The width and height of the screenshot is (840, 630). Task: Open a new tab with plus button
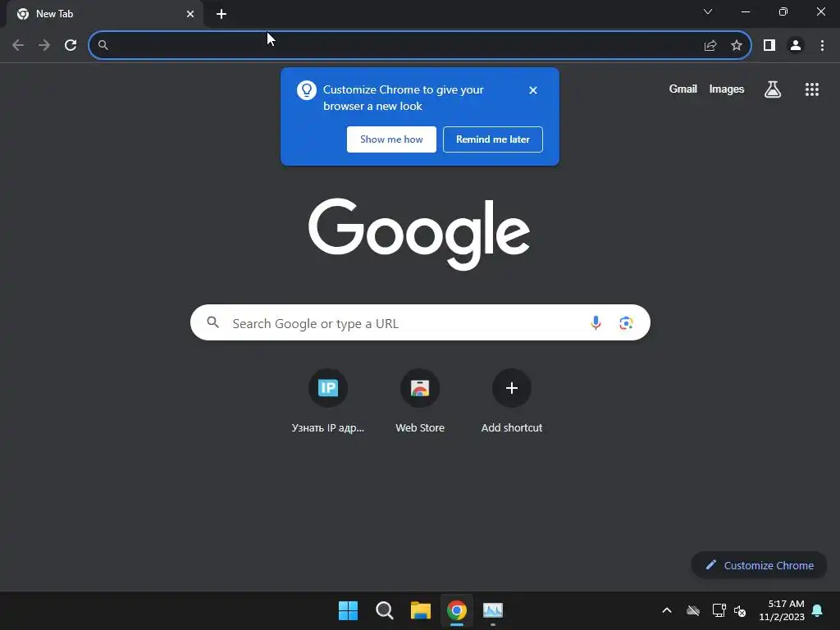coord(221,14)
